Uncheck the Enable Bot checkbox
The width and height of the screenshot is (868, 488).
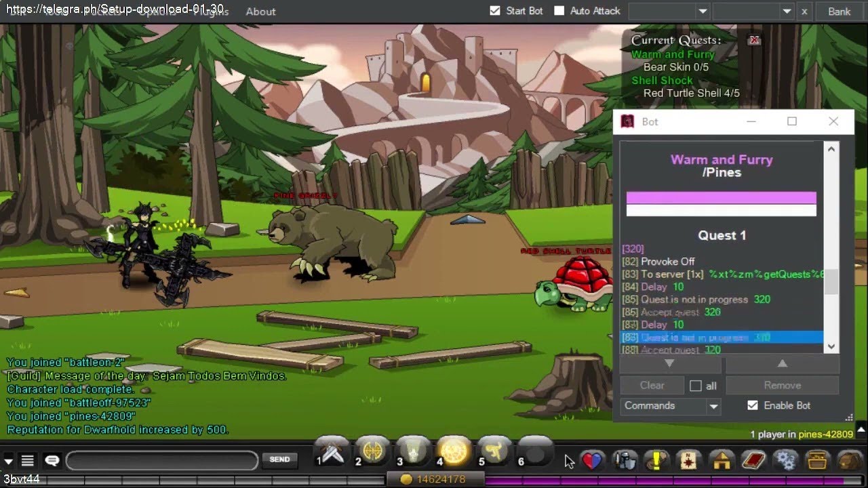[753, 405]
